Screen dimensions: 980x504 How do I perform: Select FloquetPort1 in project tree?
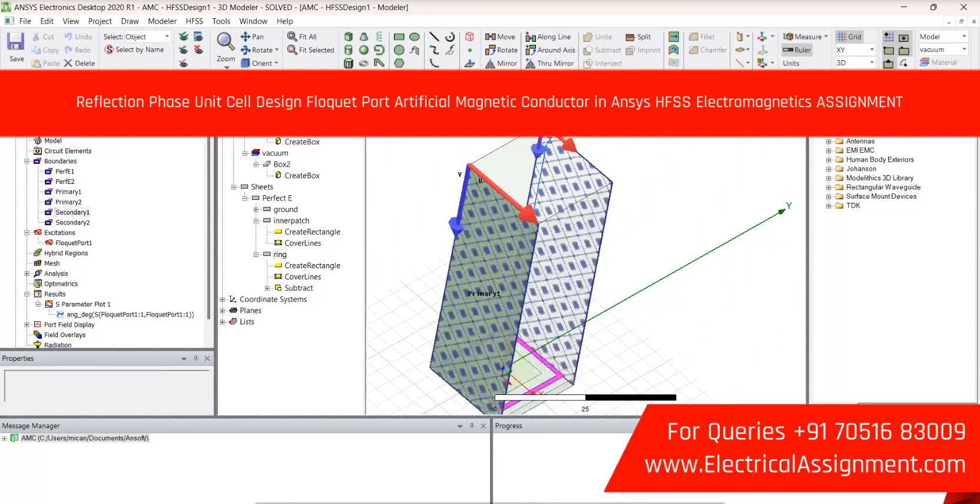coord(73,243)
